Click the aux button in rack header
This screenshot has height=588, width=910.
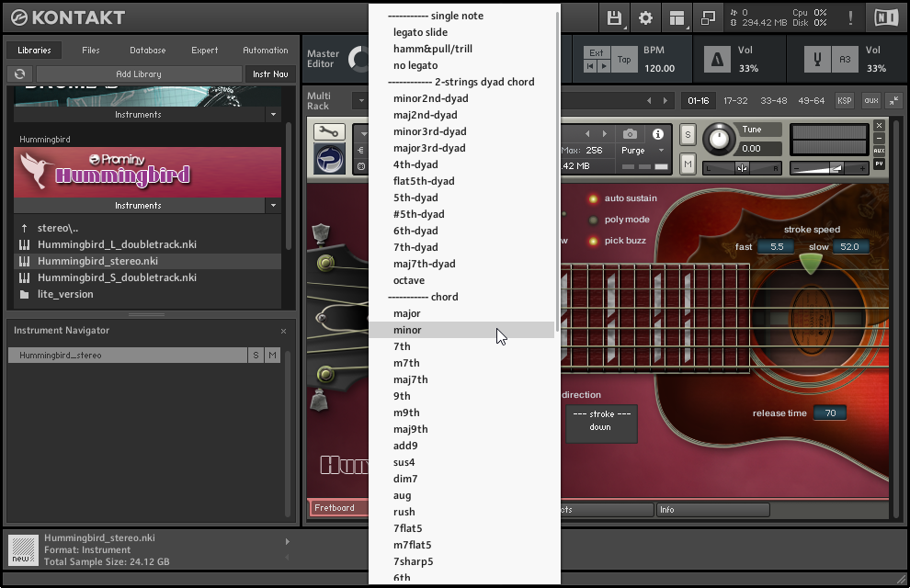[x=871, y=101]
